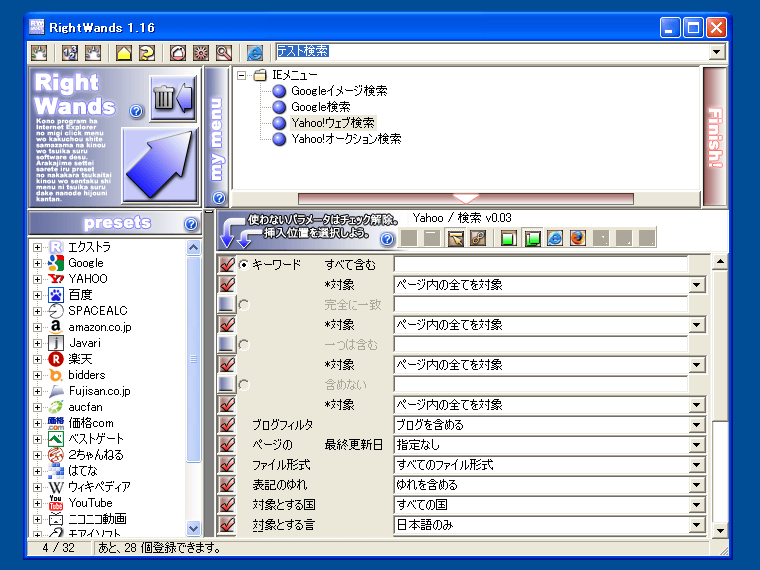Screen dimensions: 760x570
Task: Open help icon on the my menu strip
Action: [x=219, y=198]
